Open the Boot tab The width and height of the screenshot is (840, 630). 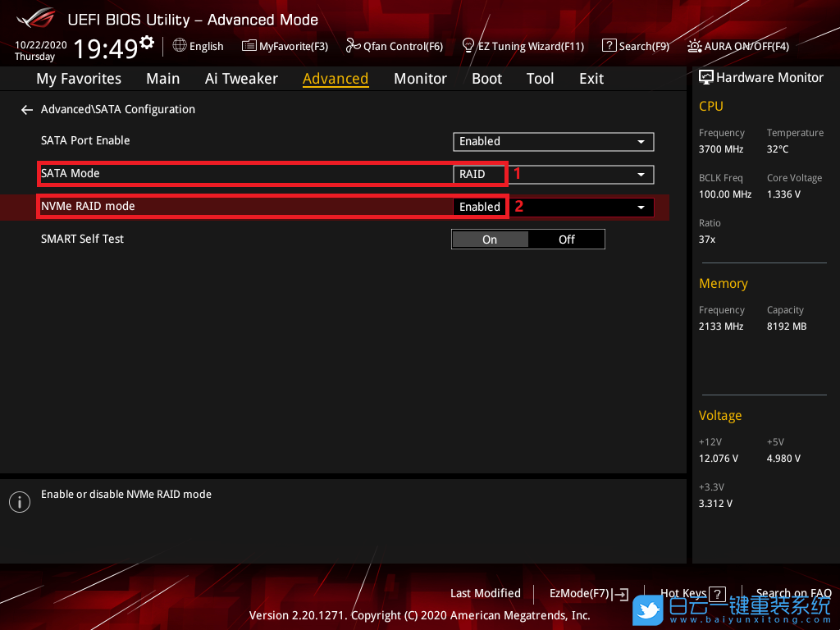pyautogui.click(x=486, y=79)
